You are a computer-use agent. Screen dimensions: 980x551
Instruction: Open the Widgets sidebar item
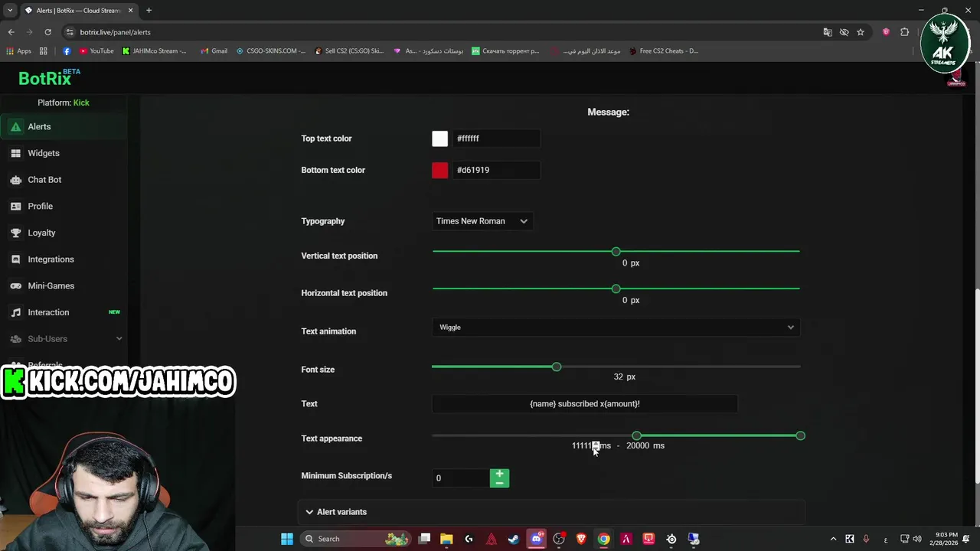[64, 153]
